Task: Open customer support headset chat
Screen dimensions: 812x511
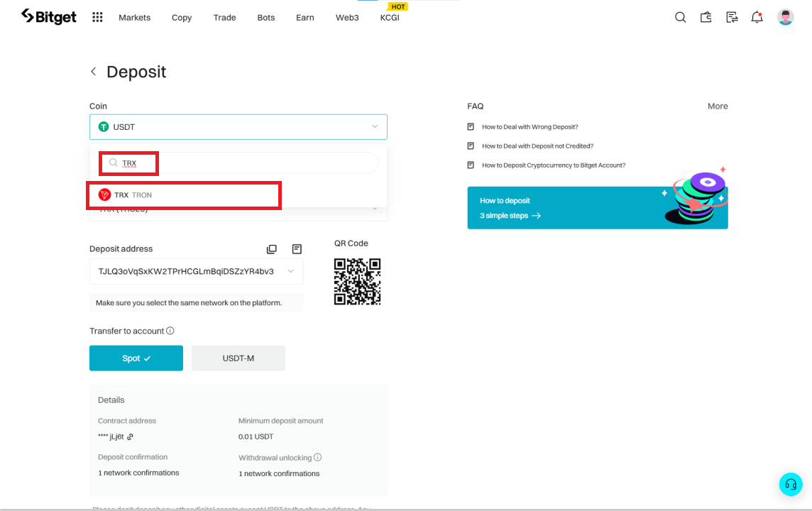Action: [x=791, y=485]
